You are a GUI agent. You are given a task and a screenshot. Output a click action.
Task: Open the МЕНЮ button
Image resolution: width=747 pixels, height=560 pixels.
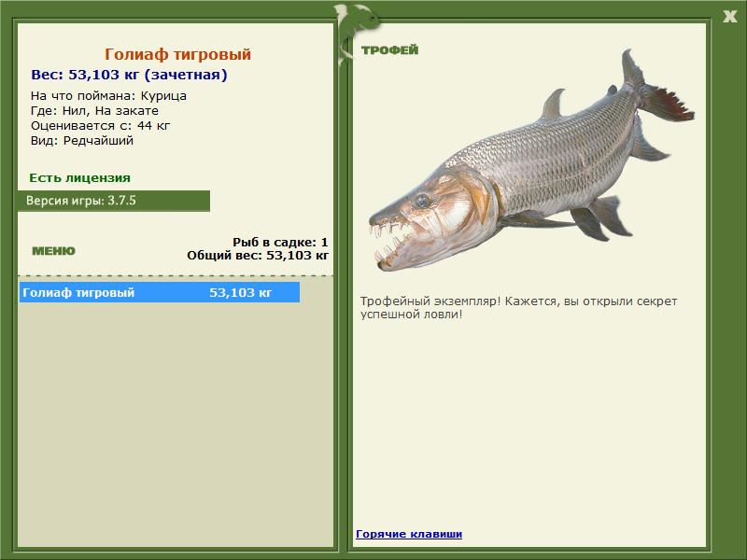pyautogui.click(x=53, y=251)
